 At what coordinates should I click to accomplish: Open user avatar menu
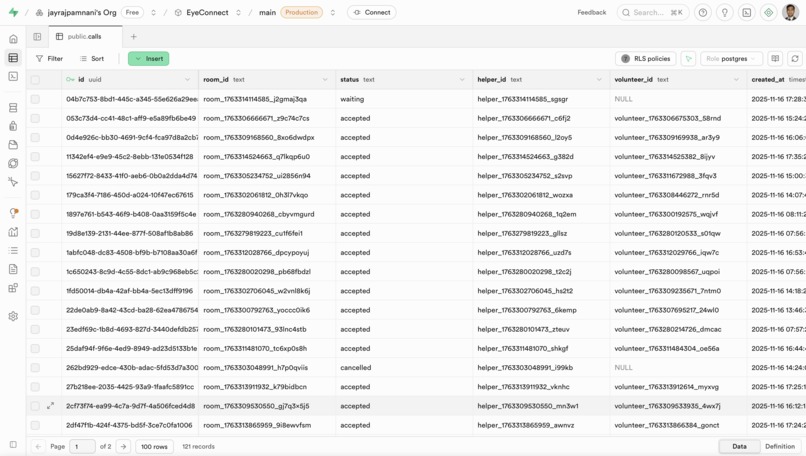(790, 12)
